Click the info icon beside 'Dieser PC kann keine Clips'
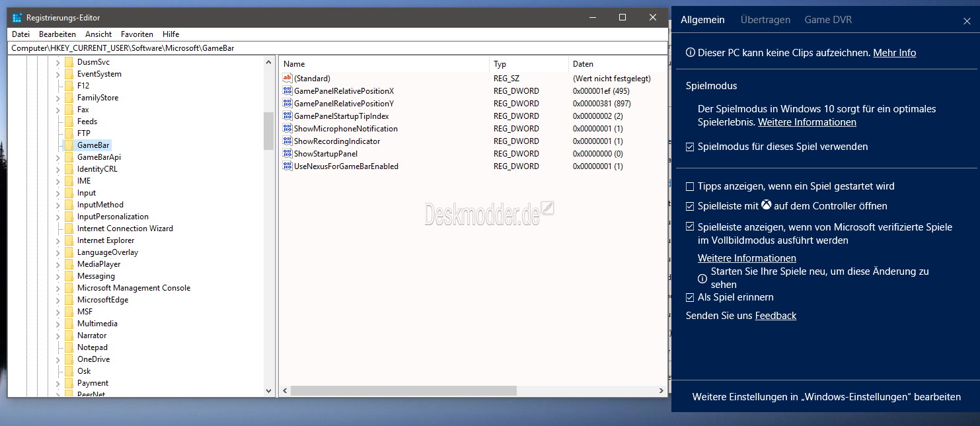 [691, 53]
